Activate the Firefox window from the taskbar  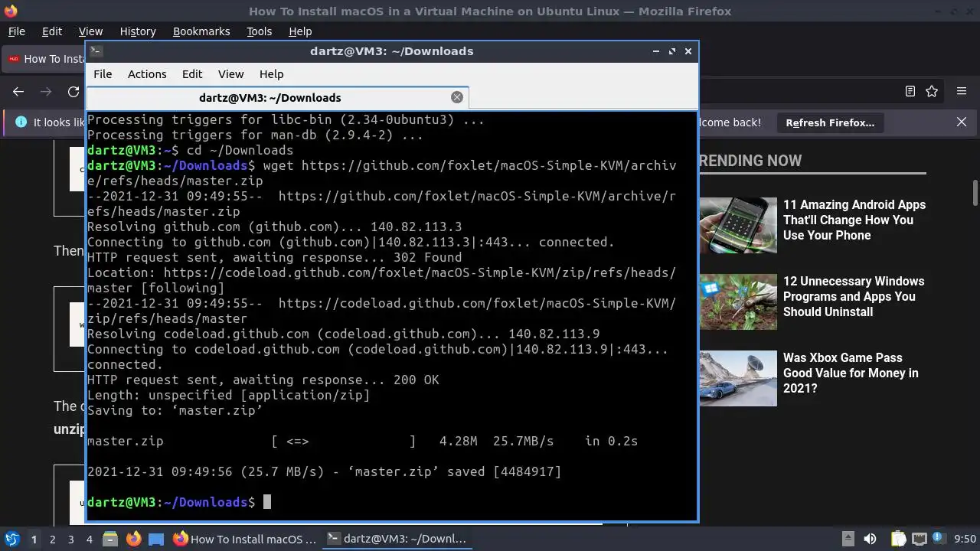pyautogui.click(x=245, y=539)
